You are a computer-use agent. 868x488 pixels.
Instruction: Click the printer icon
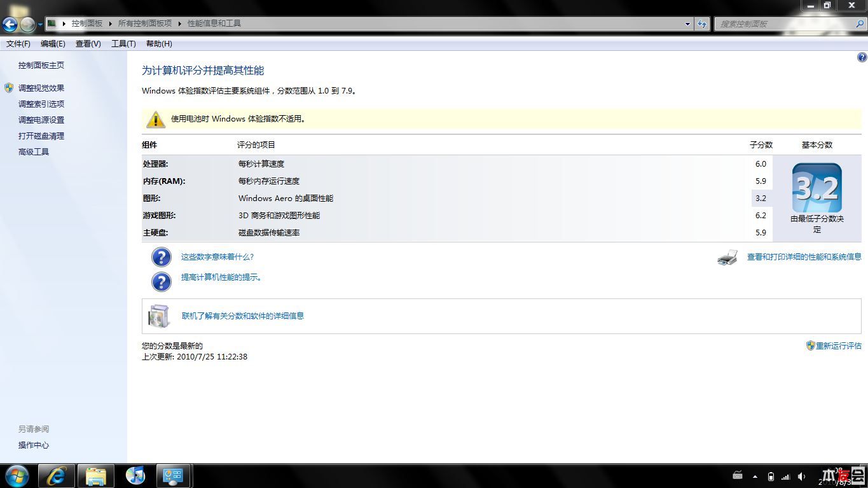tap(727, 258)
